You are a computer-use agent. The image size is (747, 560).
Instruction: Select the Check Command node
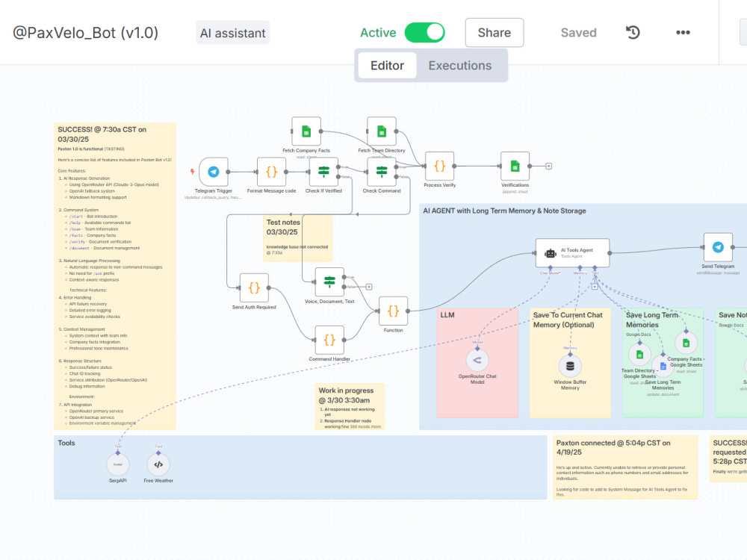coord(382,172)
